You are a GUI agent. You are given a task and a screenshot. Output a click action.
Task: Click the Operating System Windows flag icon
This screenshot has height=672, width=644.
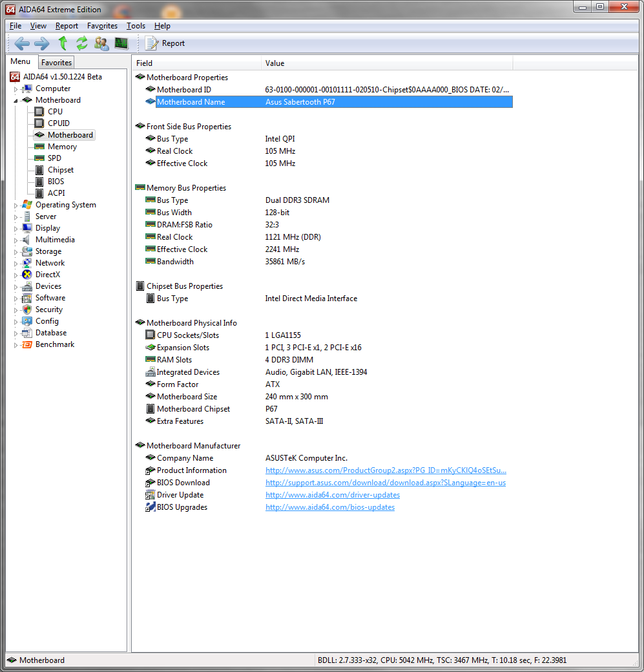point(27,204)
